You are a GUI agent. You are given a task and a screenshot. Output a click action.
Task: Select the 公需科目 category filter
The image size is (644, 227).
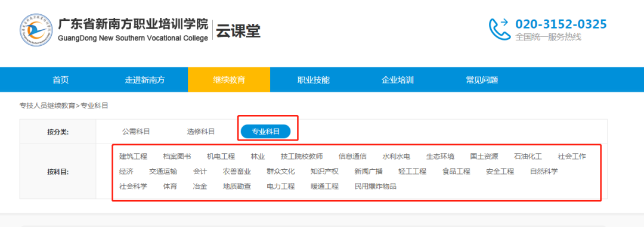coord(136,131)
